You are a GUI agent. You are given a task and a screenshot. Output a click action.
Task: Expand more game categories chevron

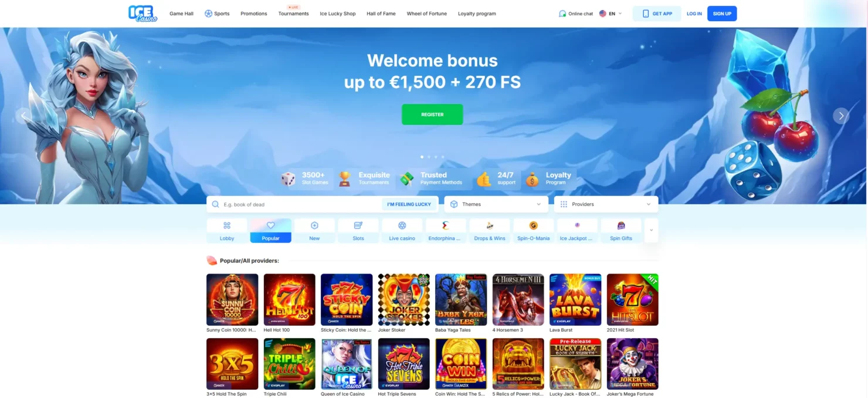click(651, 230)
